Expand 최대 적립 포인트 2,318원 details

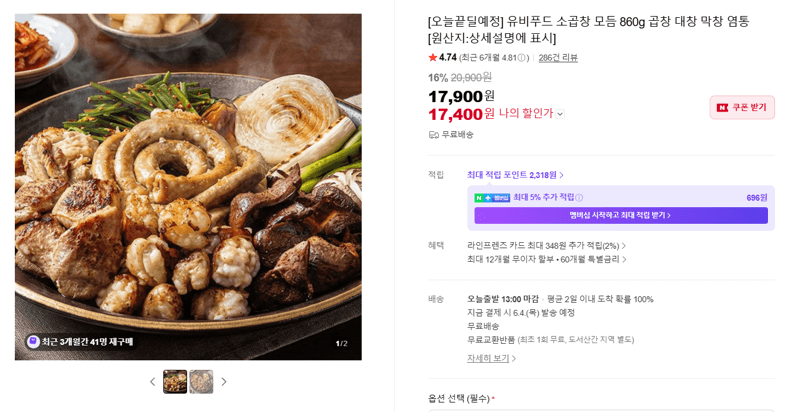[x=515, y=175]
